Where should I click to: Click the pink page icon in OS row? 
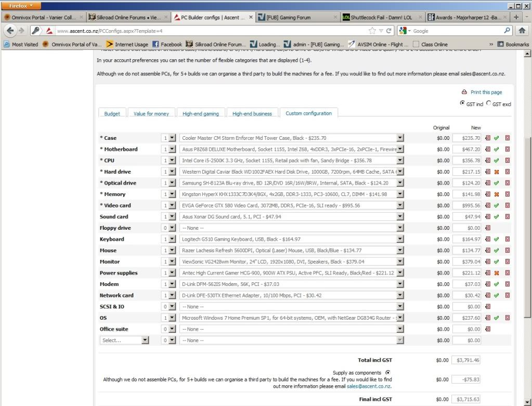click(x=507, y=318)
